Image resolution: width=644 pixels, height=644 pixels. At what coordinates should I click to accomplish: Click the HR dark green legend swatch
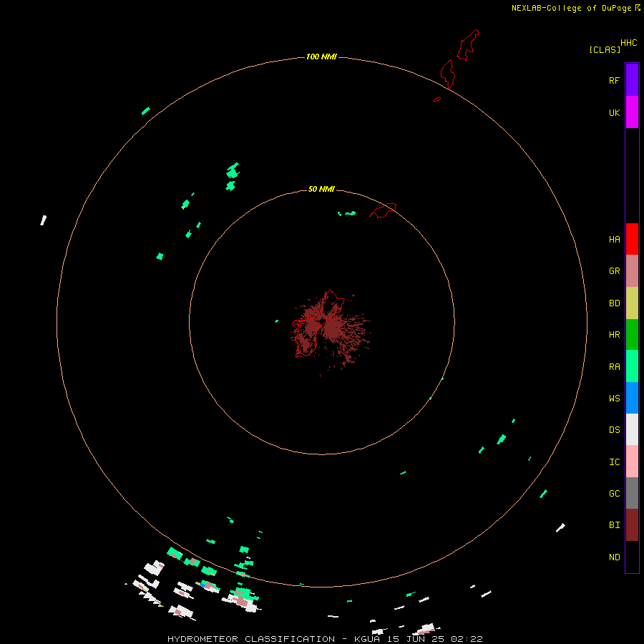pyautogui.click(x=632, y=335)
